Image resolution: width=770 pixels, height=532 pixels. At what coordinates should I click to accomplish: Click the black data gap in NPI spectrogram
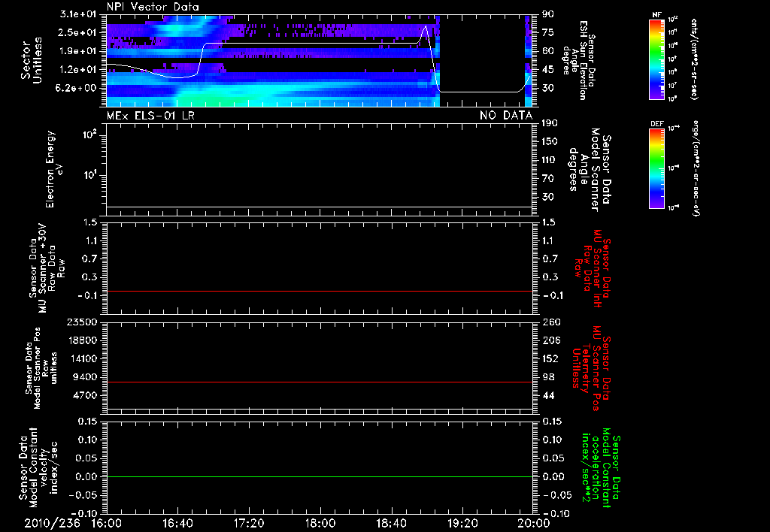point(482,60)
